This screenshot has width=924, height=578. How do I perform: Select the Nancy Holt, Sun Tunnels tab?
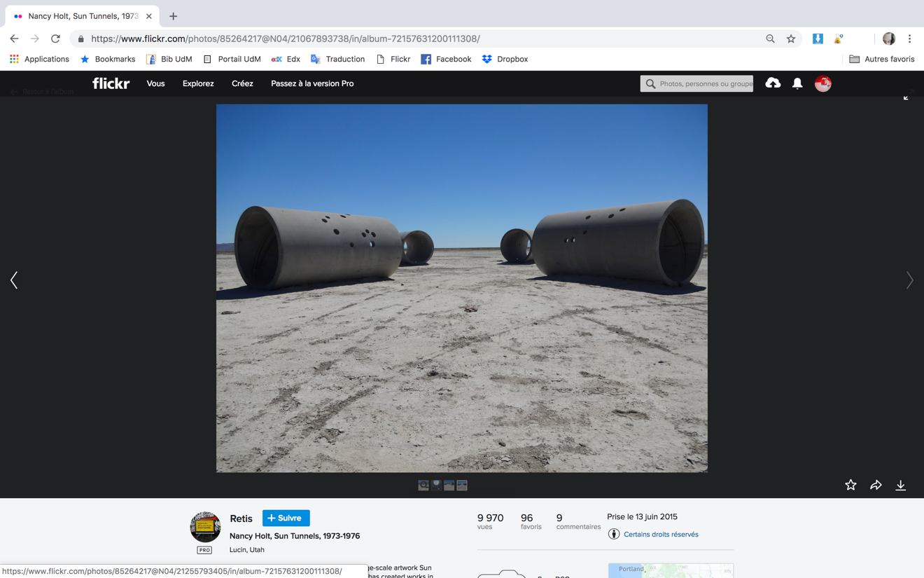[x=81, y=15]
